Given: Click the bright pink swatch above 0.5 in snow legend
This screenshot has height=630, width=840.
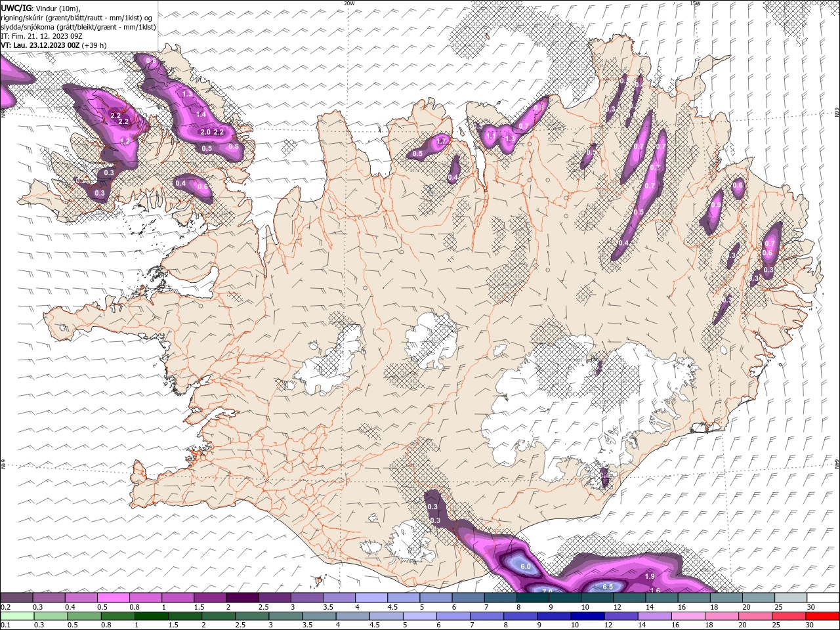Looking at the screenshot, I should click(x=114, y=598).
